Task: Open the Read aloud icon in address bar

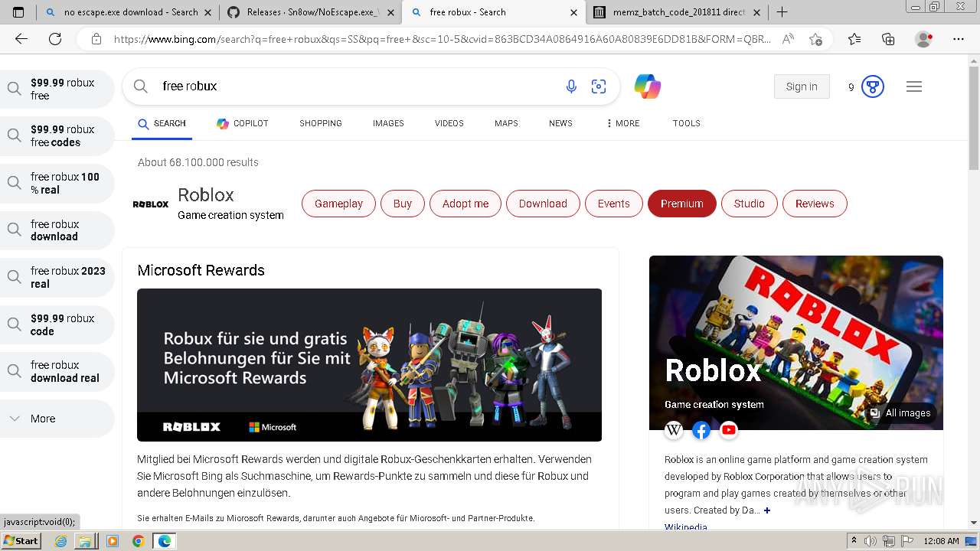Action: point(788,39)
